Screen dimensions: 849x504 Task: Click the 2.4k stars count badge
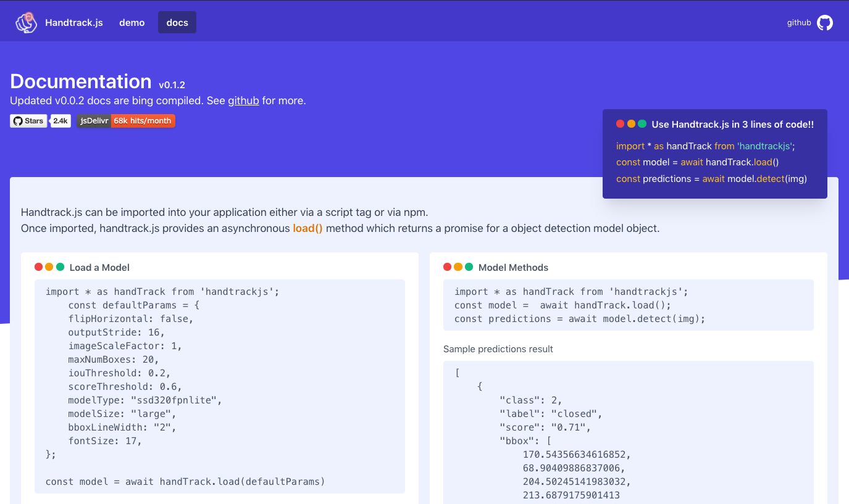tap(60, 121)
